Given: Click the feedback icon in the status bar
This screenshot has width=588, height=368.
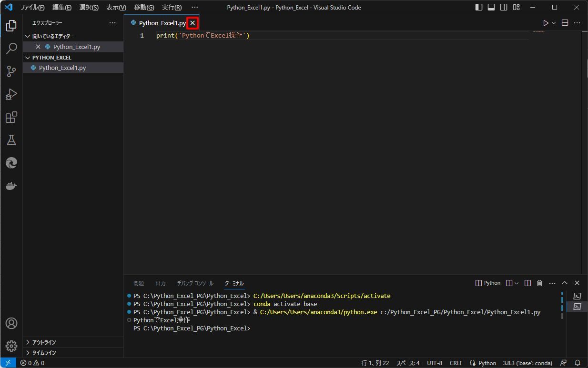Looking at the screenshot, I should 564,363.
